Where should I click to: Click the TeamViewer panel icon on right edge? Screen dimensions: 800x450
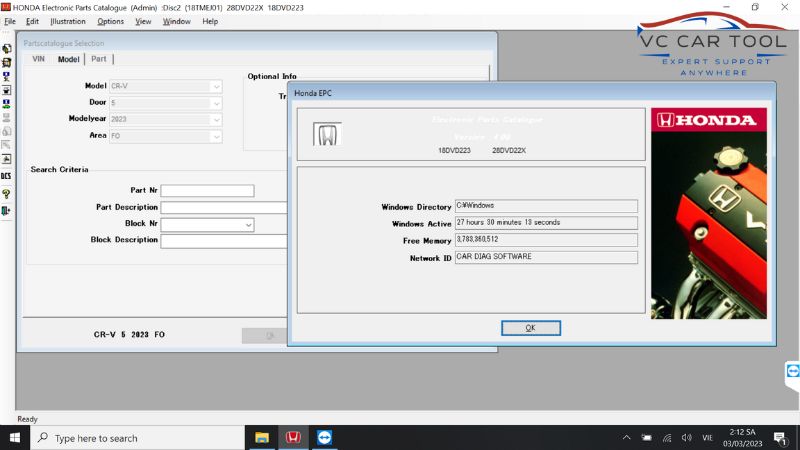click(x=792, y=370)
